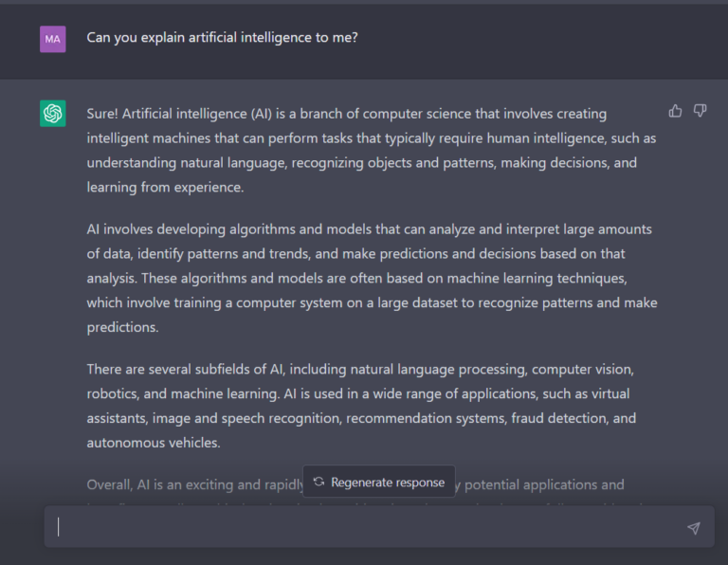Click the word "predictions." ending the second paragraph
The image size is (728, 565).
click(122, 327)
